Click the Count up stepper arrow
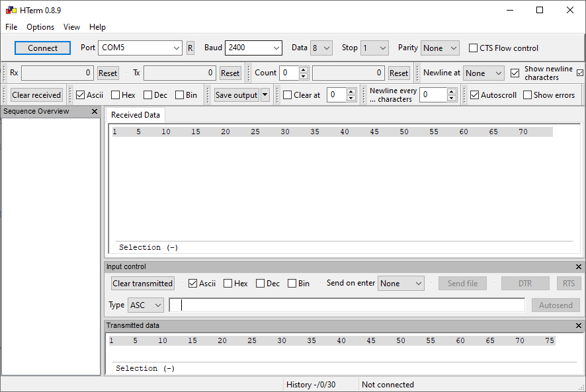This screenshot has width=586, height=392. [x=303, y=69]
